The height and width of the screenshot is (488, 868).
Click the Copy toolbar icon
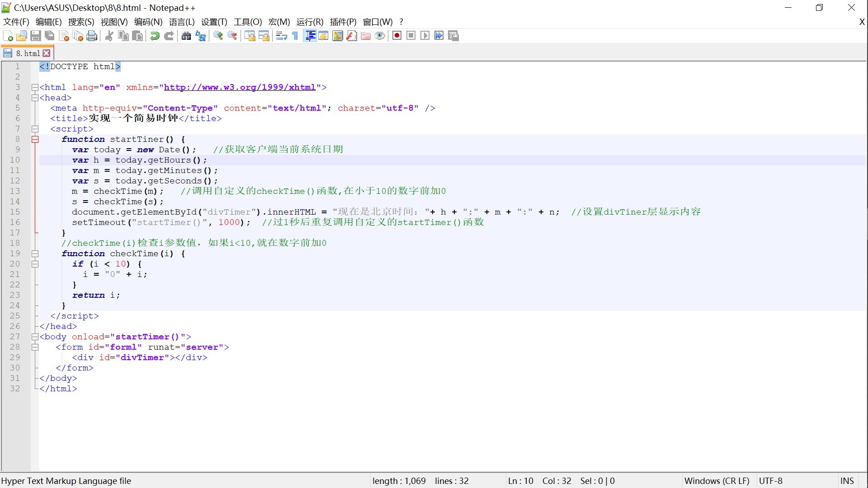point(123,36)
